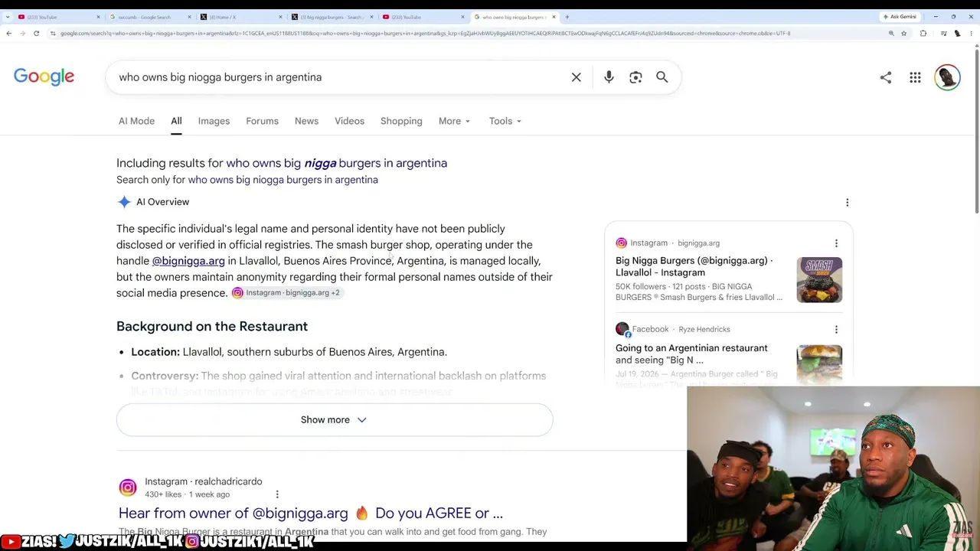Click the Google logo
This screenshot has width=980, height=551.
(44, 77)
